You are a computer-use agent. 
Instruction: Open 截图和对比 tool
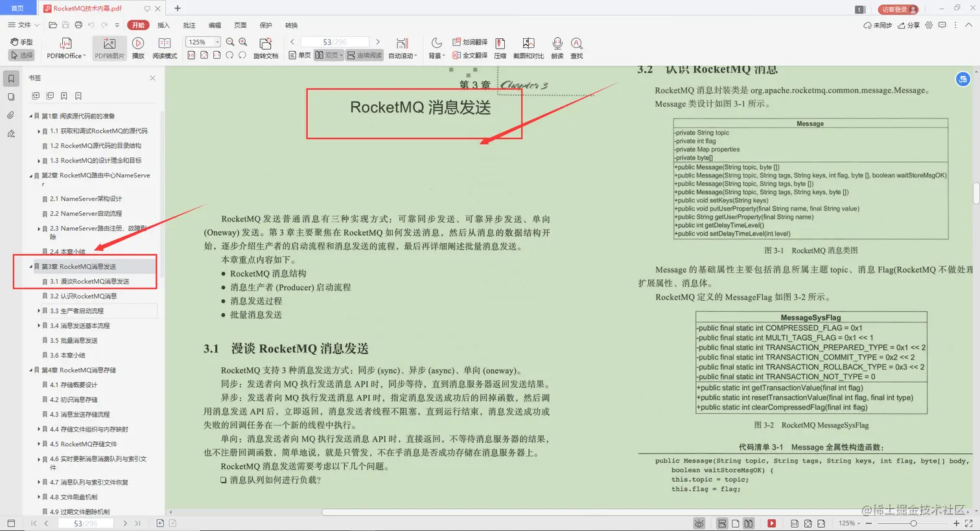(528, 48)
